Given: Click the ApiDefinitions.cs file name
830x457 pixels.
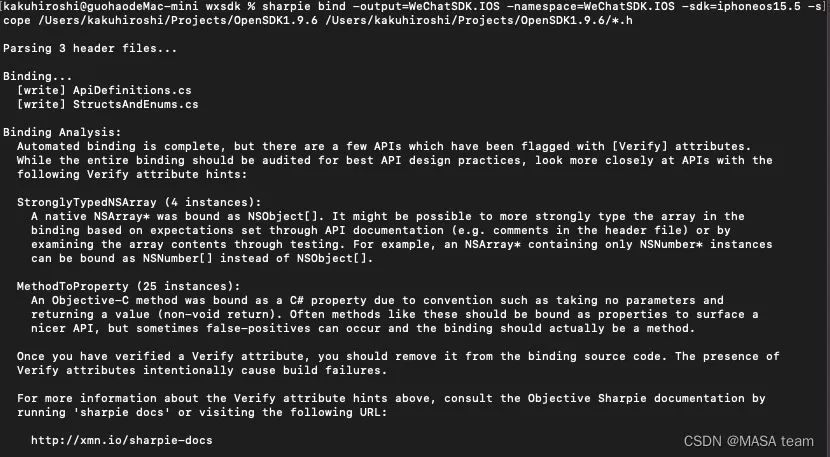Looking at the screenshot, I should click(132, 91).
